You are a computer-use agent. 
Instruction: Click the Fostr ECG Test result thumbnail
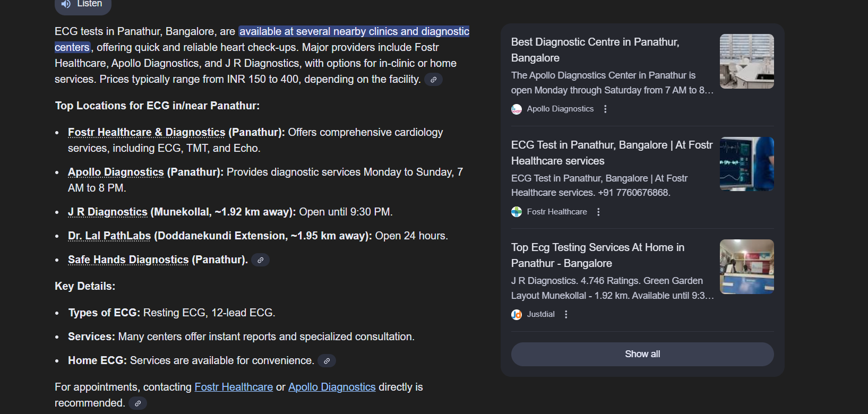747,164
